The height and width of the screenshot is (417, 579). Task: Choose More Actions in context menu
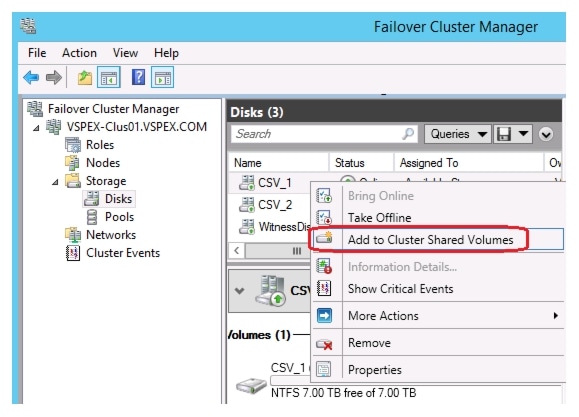(438, 316)
